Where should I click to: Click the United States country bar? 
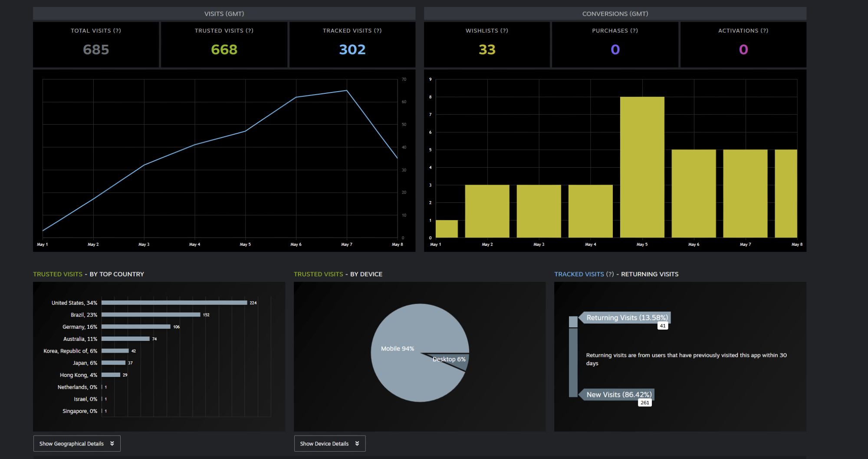[x=174, y=303]
